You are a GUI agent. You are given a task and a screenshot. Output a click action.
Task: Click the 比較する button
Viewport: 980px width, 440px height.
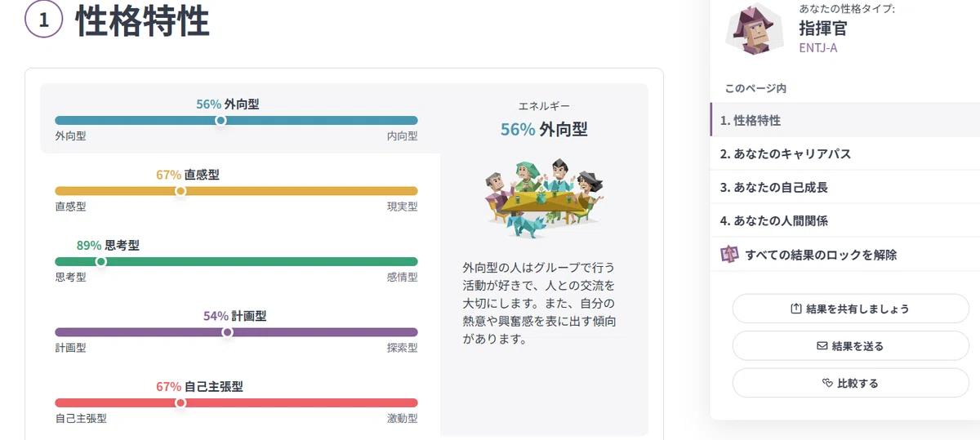pyautogui.click(x=850, y=383)
